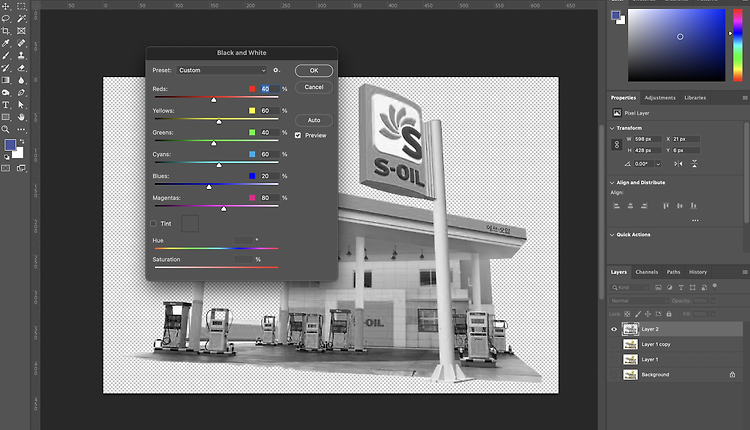Viewport: 750px width, 430px height.
Task: Select the Frame tool
Action: pyautogui.click(x=21, y=31)
